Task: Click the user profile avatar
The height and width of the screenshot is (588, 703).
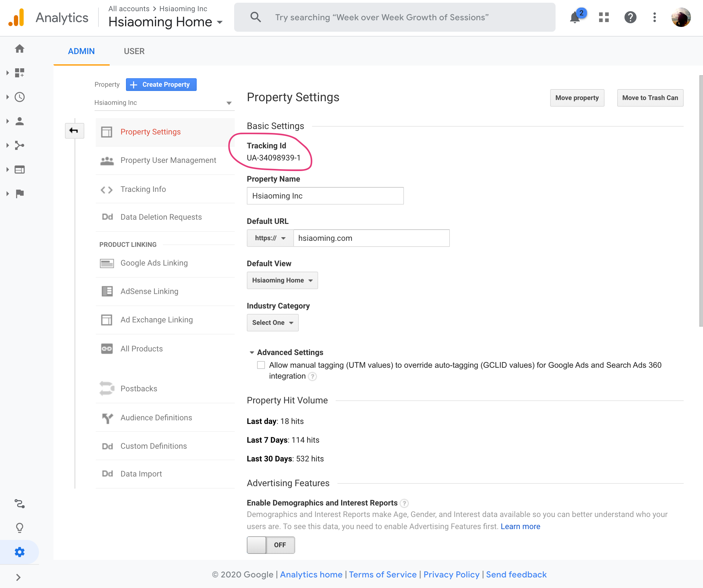Action: [681, 18]
